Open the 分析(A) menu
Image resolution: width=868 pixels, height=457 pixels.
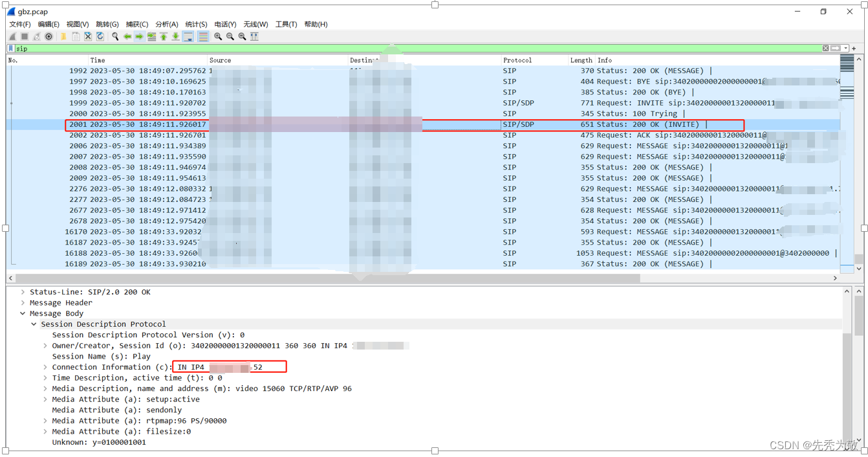167,24
